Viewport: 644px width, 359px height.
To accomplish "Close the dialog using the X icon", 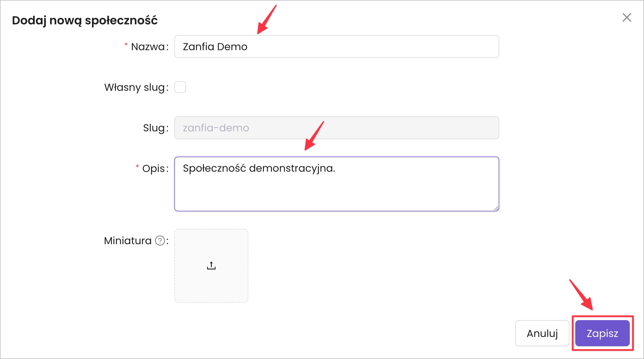I will pos(627,18).
